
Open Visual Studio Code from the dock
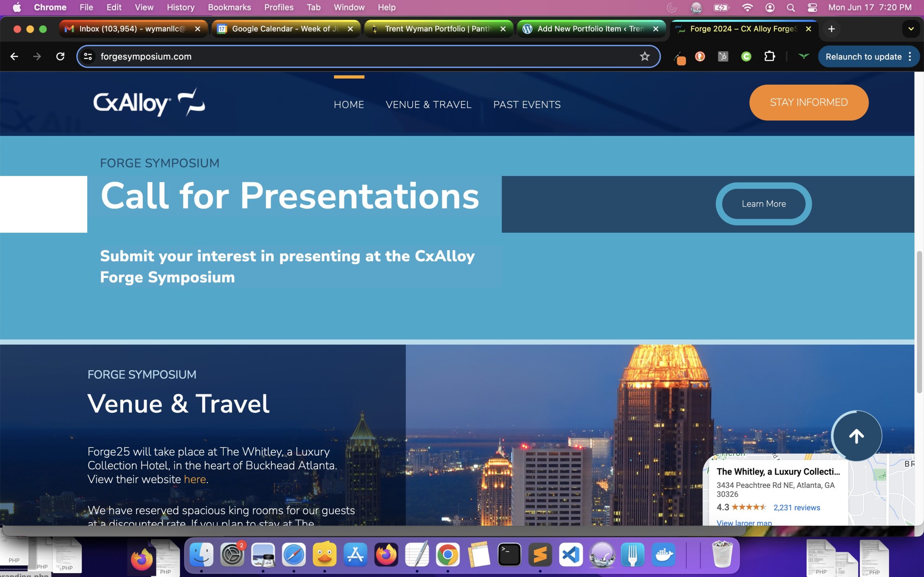click(x=571, y=555)
